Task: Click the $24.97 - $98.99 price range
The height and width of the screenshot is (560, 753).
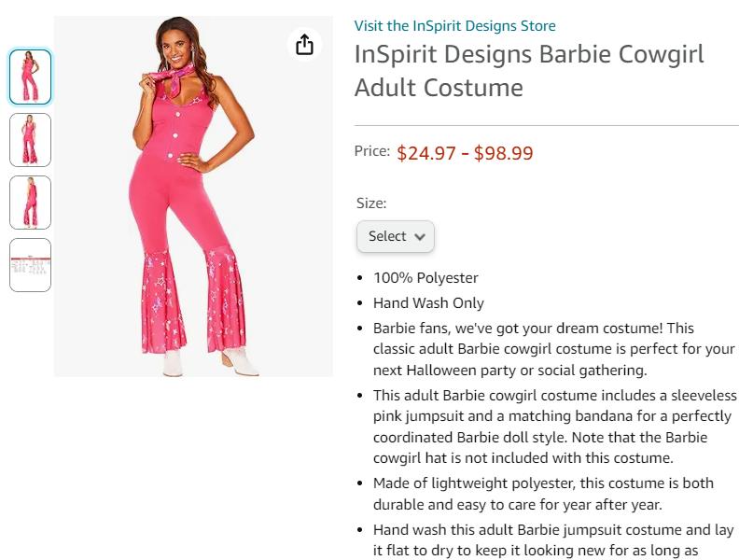Action: [465, 153]
